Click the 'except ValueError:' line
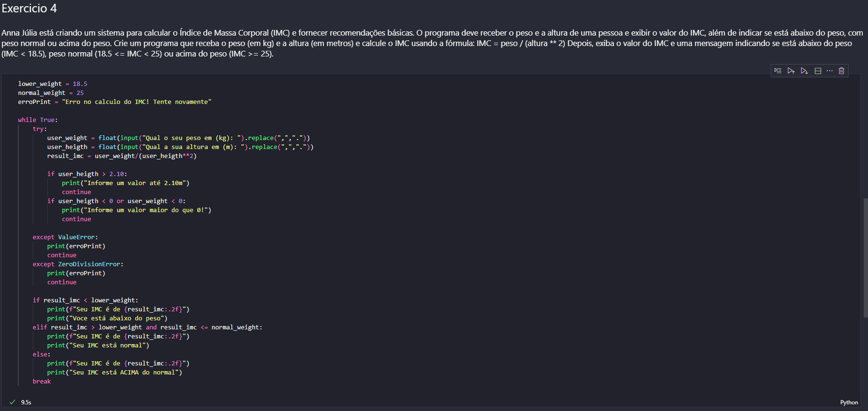 (65, 237)
